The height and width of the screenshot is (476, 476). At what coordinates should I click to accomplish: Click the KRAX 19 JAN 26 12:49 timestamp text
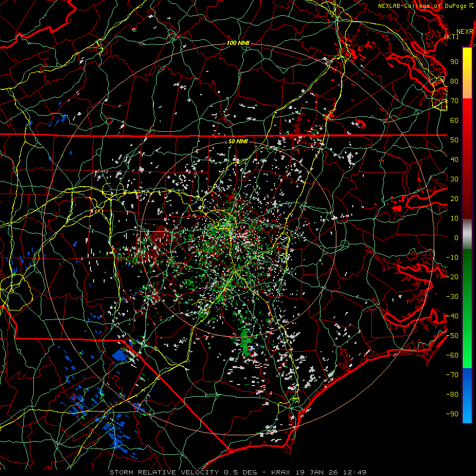click(x=319, y=472)
